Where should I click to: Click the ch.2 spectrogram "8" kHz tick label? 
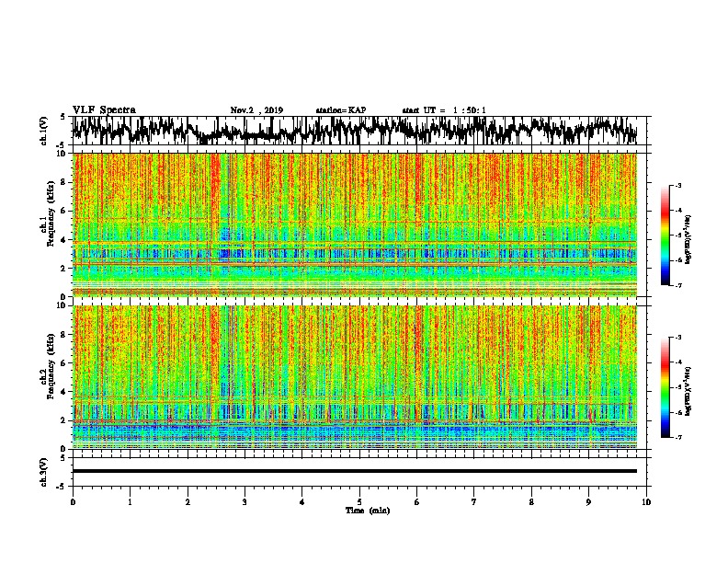tap(65, 335)
